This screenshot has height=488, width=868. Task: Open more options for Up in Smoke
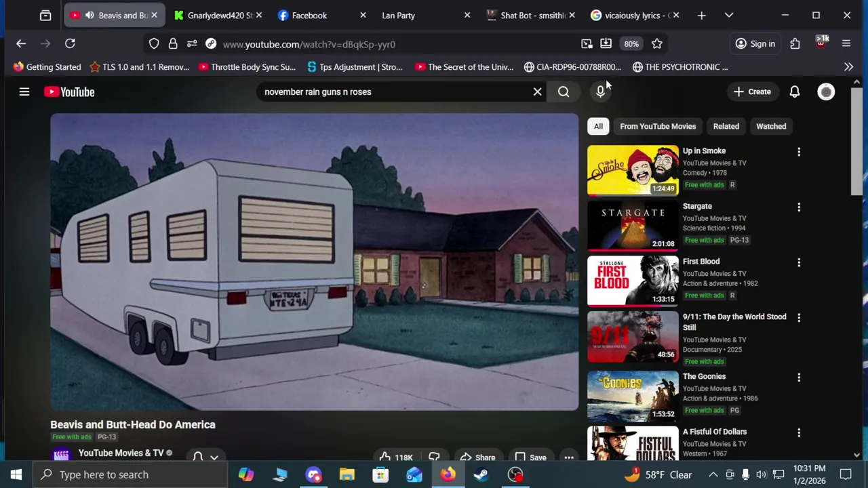tap(799, 152)
